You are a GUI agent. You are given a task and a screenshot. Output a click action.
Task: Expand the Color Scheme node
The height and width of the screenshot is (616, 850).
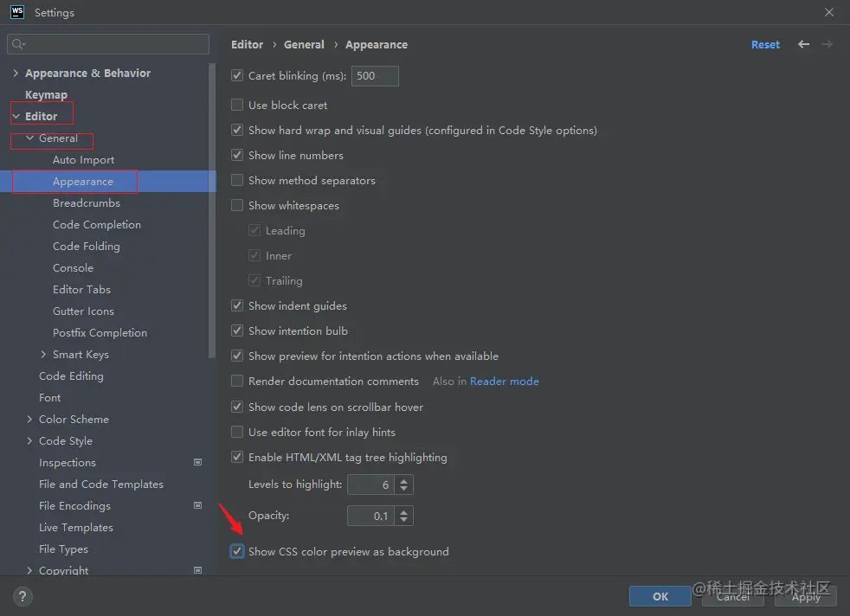(x=29, y=419)
